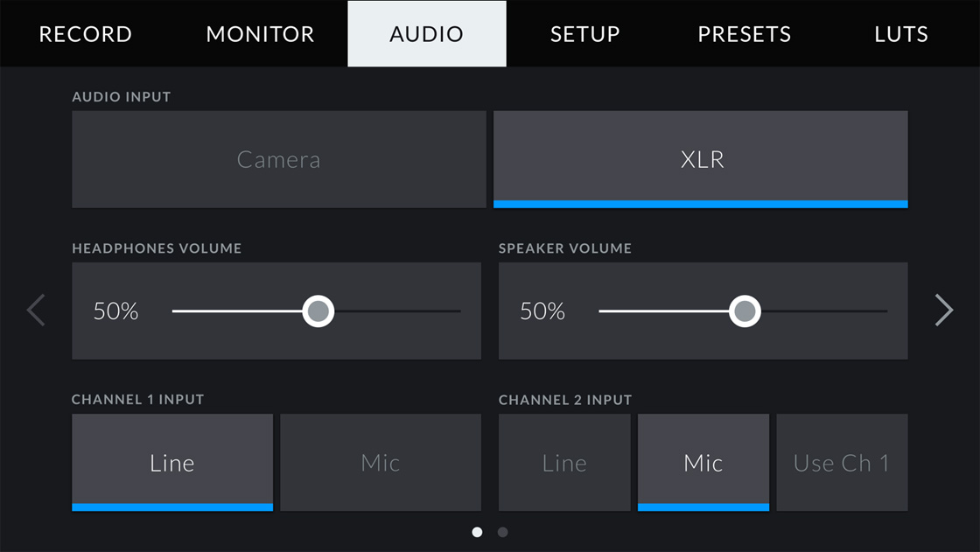This screenshot has height=552, width=980.
Task: Open the SETUP tab
Action: [584, 34]
